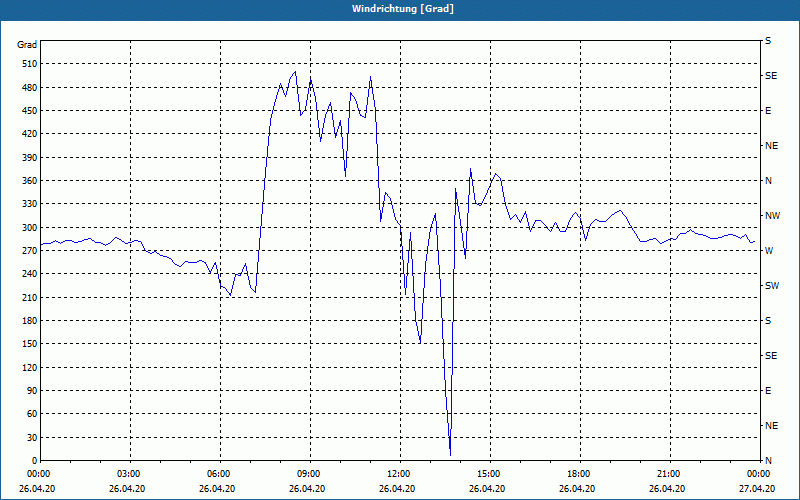Click the 210 value on the y-axis
800x500 pixels.
pos(30,297)
